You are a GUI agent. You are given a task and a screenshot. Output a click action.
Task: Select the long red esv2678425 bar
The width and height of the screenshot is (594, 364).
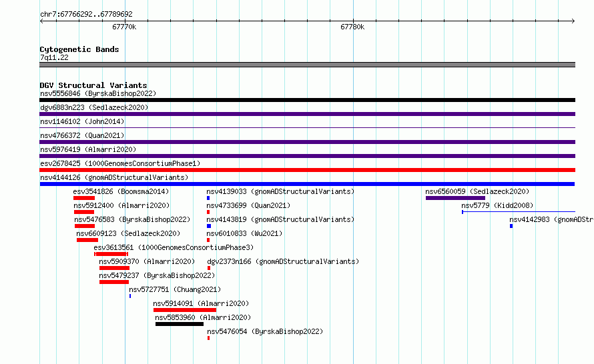point(307,170)
